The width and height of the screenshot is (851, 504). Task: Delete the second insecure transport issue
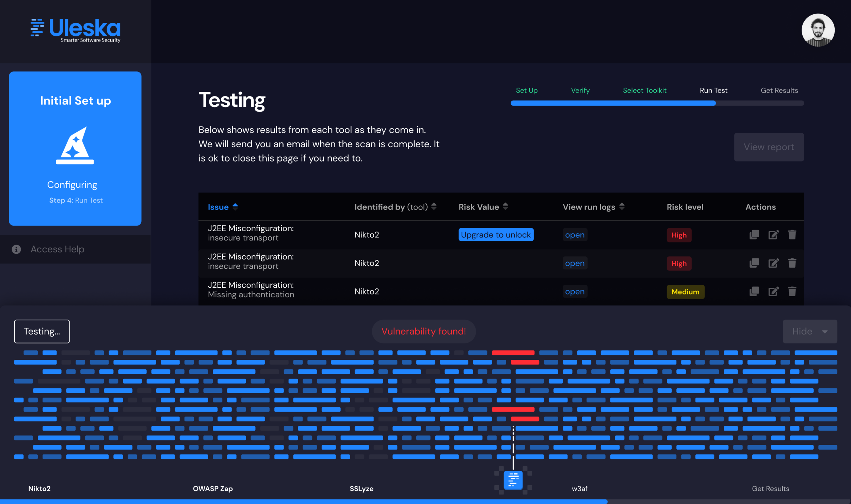click(x=792, y=263)
